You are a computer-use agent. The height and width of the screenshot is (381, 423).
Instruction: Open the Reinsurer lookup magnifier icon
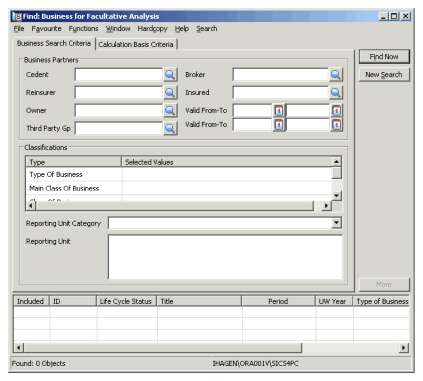click(x=170, y=93)
